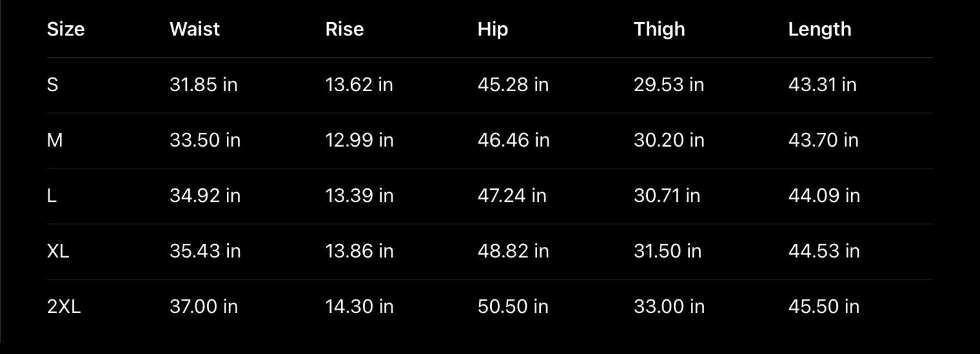Click the Waist column header

(195, 29)
